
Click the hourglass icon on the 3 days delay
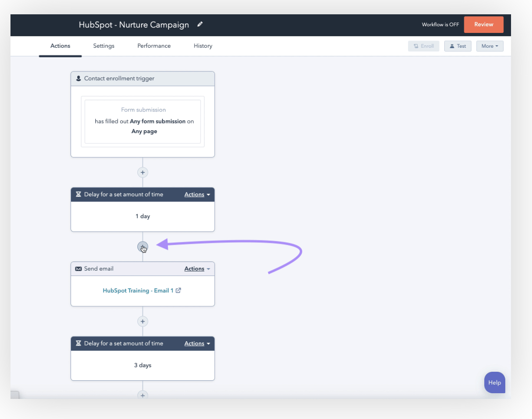[79, 343]
